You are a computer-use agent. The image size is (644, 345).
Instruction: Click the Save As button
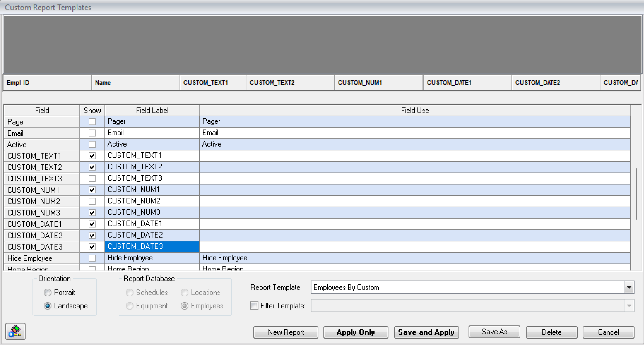tap(494, 332)
